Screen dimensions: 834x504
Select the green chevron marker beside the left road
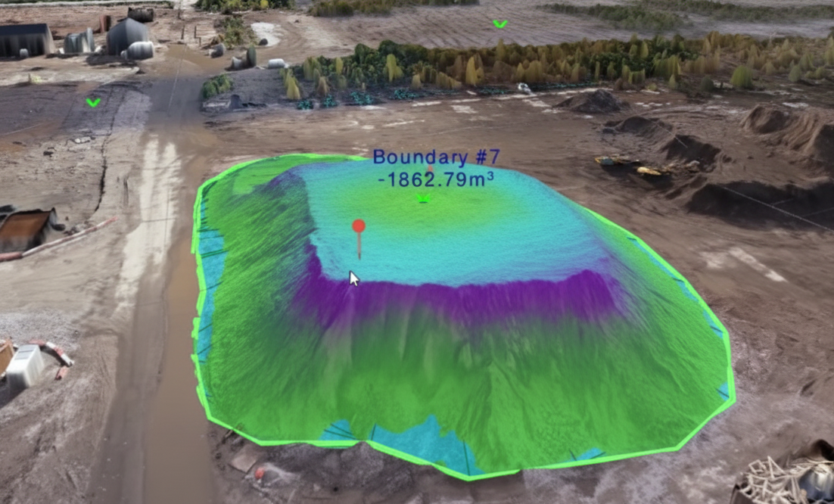pyautogui.click(x=93, y=102)
